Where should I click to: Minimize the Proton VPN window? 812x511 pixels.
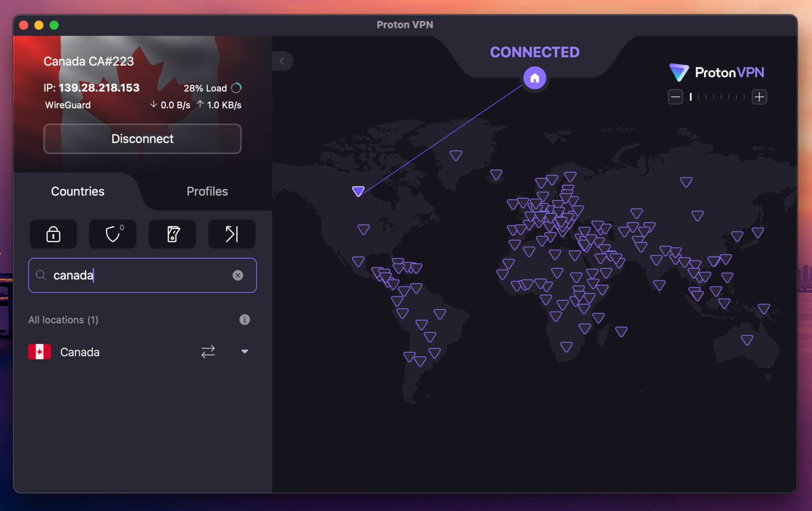click(39, 25)
